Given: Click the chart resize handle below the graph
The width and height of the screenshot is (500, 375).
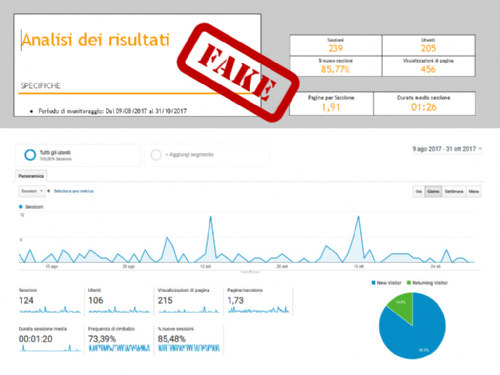Looking at the screenshot, I should (x=250, y=272).
